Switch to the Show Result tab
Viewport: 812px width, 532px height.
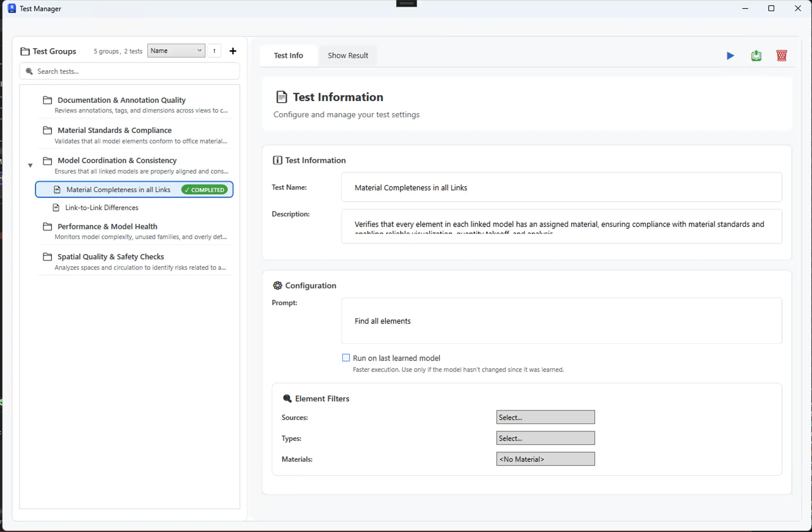[348, 55]
